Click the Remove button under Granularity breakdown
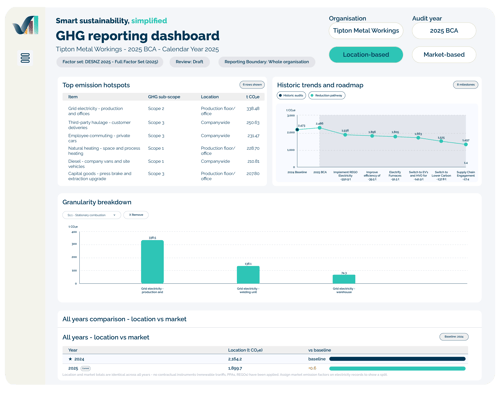Screen dimensions: 500x414 pos(136,215)
